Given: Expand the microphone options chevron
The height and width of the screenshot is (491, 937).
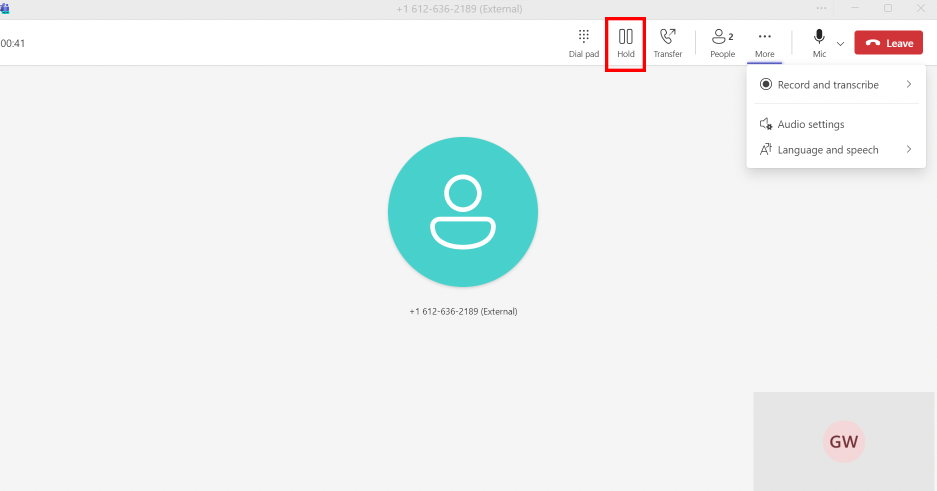Looking at the screenshot, I should coord(840,44).
